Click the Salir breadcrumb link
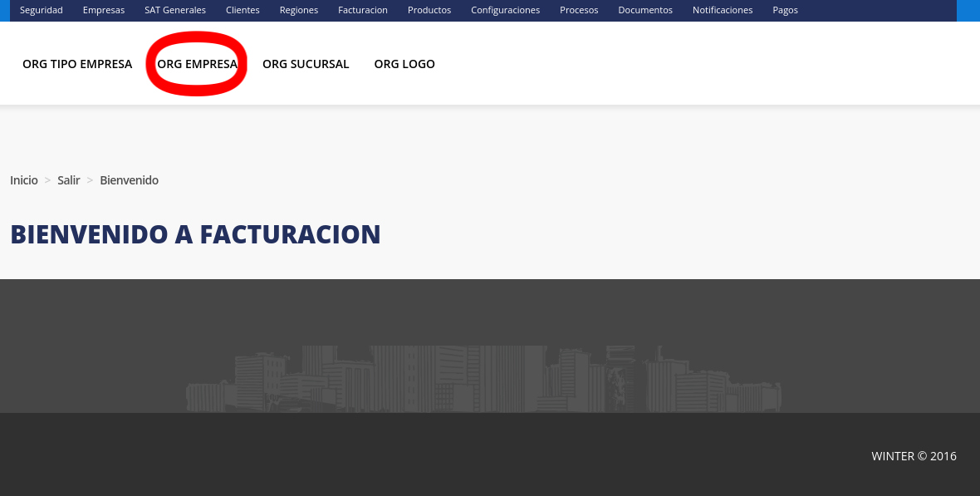 (69, 180)
